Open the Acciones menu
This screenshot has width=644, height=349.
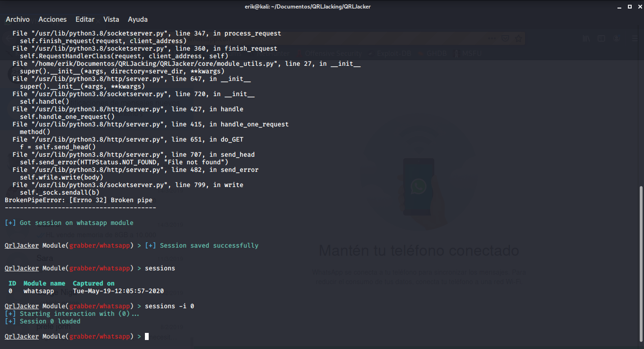pos(53,19)
